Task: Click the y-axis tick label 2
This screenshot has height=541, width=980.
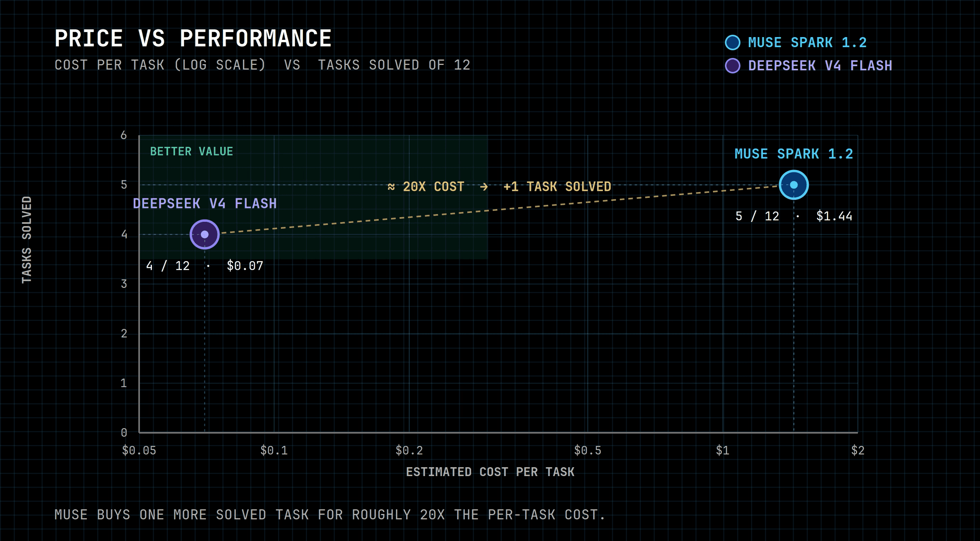Action: coord(124,333)
